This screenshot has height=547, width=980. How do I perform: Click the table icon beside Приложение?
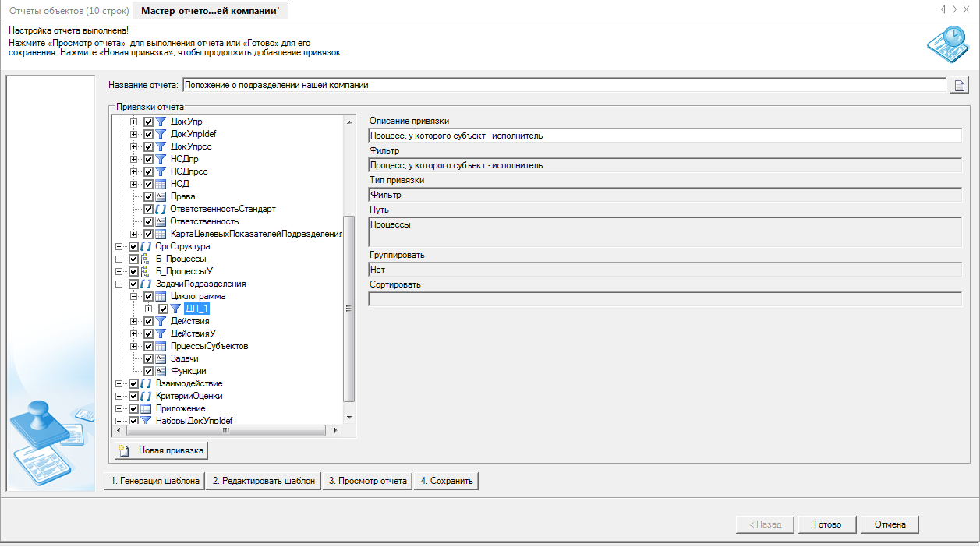(x=146, y=408)
